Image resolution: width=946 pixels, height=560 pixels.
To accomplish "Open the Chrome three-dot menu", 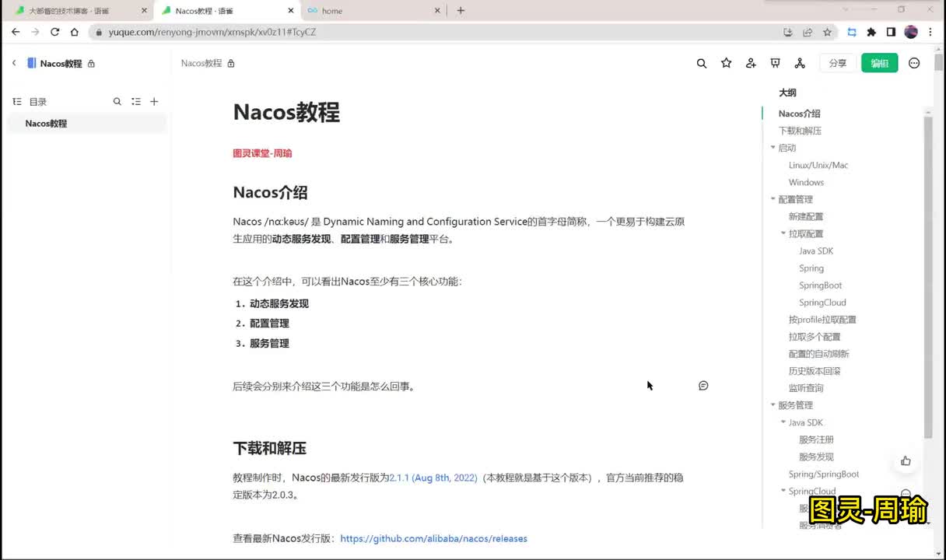I will (930, 32).
